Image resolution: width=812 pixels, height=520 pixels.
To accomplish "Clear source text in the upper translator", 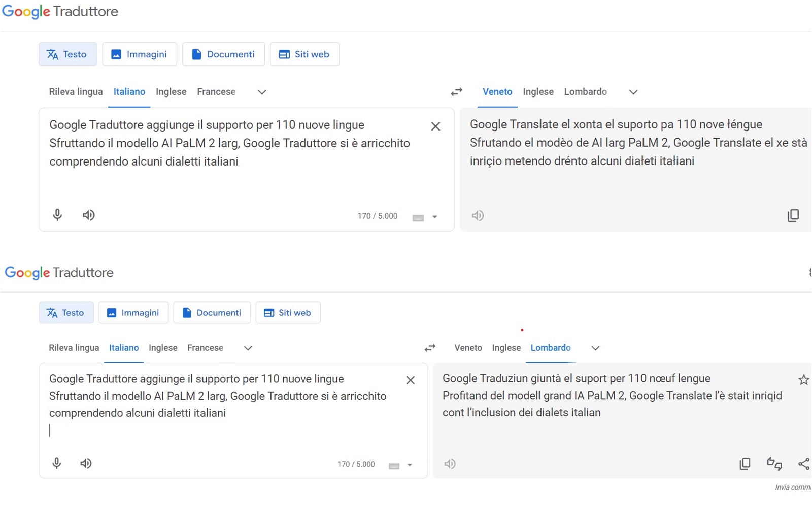I will coord(435,126).
